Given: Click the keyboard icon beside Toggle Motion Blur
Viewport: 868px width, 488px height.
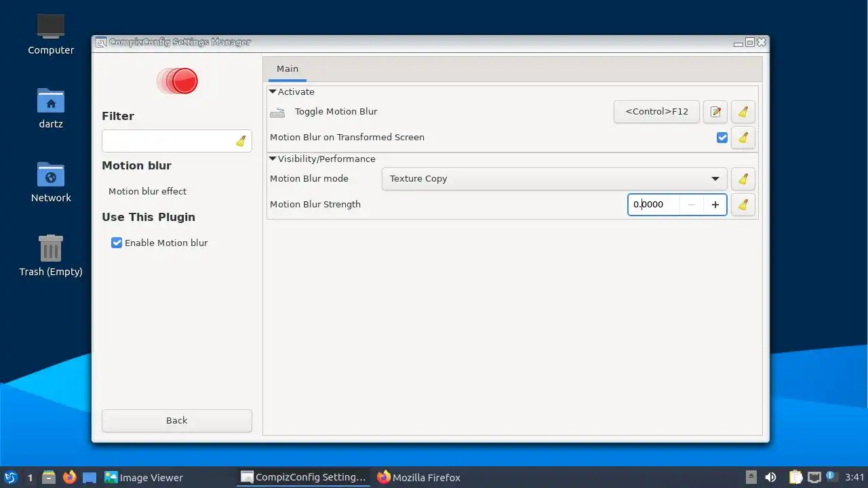Looking at the screenshot, I should coord(277,112).
